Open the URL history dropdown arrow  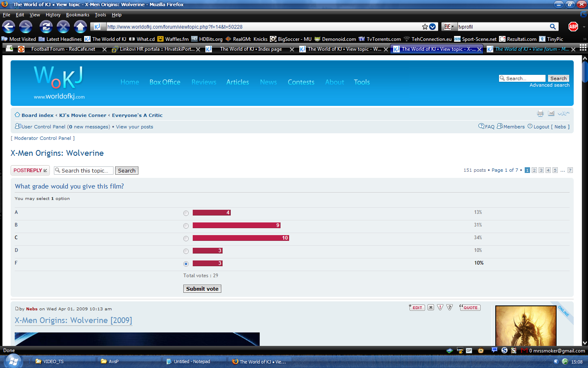pos(433,27)
